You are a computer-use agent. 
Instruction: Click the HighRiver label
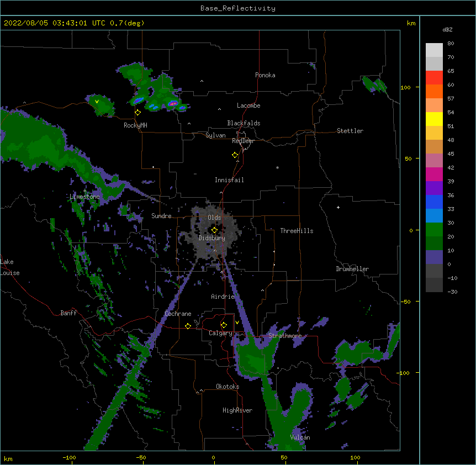tap(237, 410)
